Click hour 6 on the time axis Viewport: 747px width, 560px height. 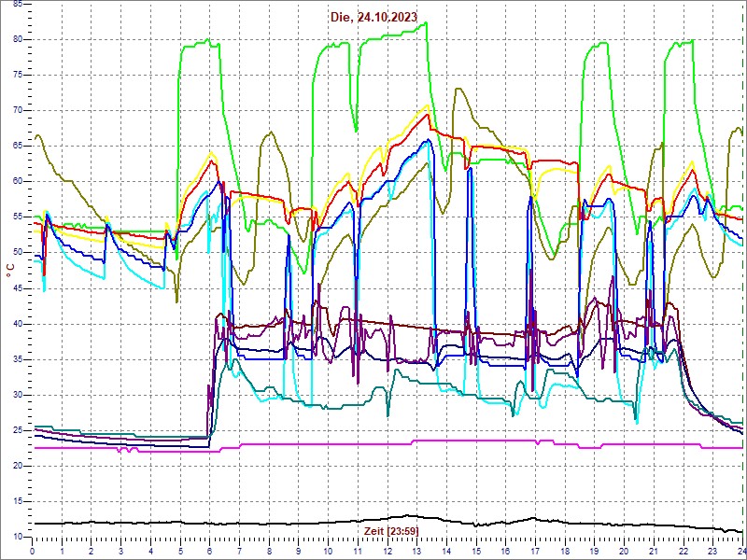tap(209, 551)
